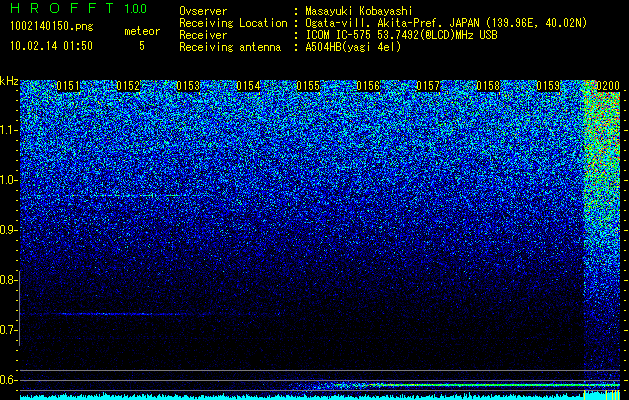Click the 1.1 frequency axis label
Viewport: 629px width, 400px height.
(8, 130)
